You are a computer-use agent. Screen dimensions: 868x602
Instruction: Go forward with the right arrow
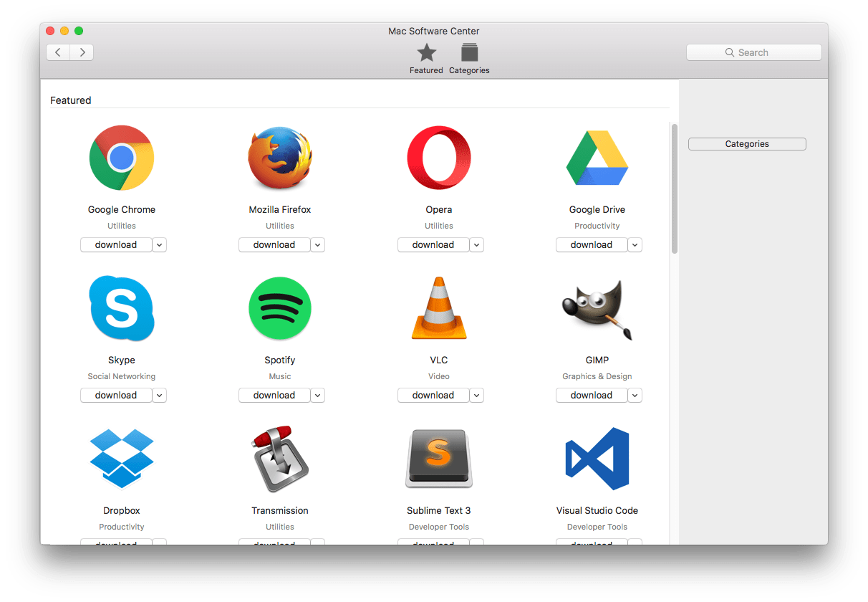(82, 52)
